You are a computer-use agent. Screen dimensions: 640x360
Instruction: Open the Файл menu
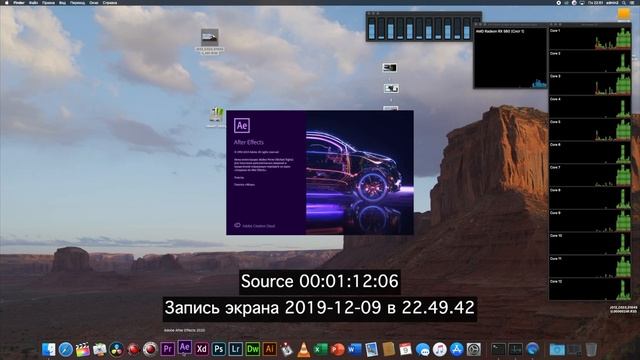[x=33, y=2]
